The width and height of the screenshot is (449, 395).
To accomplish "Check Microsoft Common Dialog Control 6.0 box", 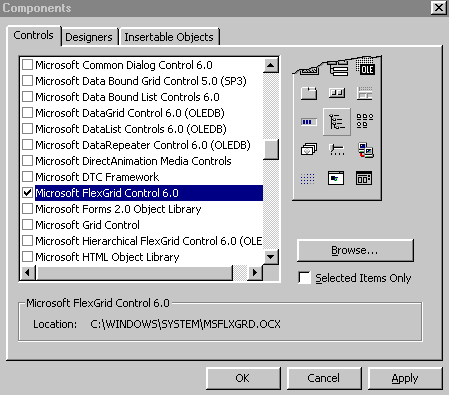I will 27,65.
